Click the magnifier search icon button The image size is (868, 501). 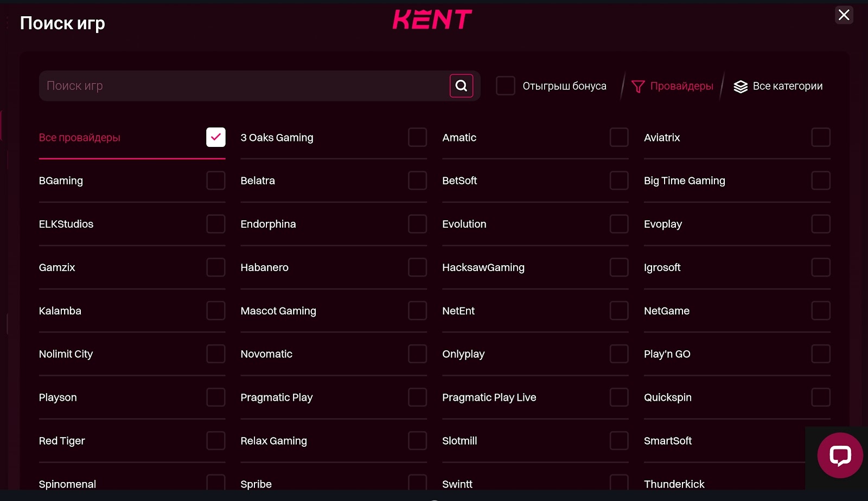pyautogui.click(x=461, y=86)
